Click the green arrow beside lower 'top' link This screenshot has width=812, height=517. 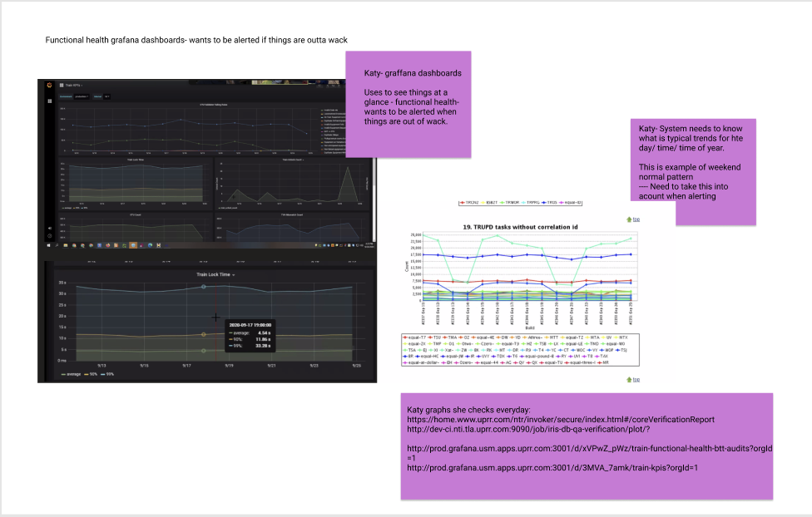[x=629, y=380]
